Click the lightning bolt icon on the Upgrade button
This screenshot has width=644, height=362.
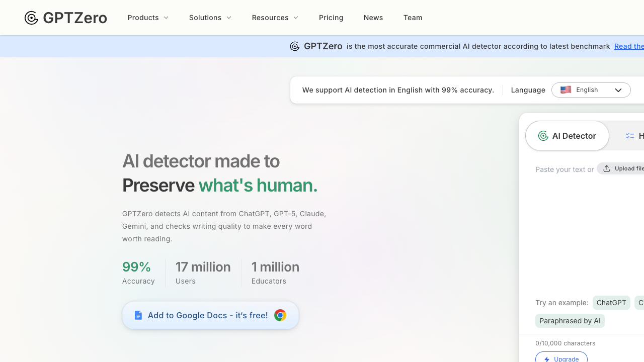(547, 359)
